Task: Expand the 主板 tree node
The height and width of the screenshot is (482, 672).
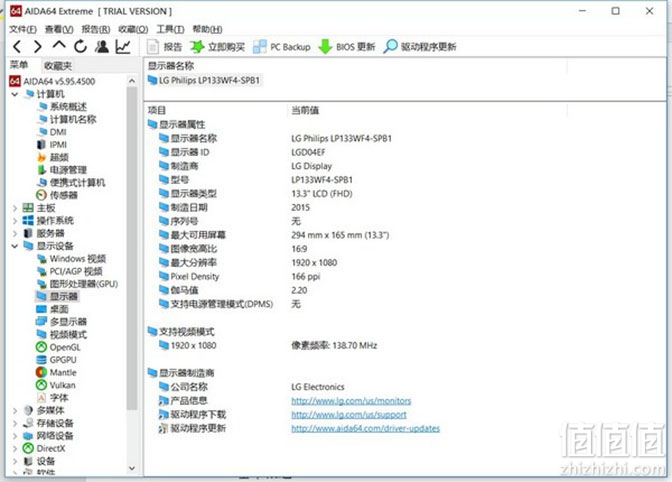Action: click(15, 208)
